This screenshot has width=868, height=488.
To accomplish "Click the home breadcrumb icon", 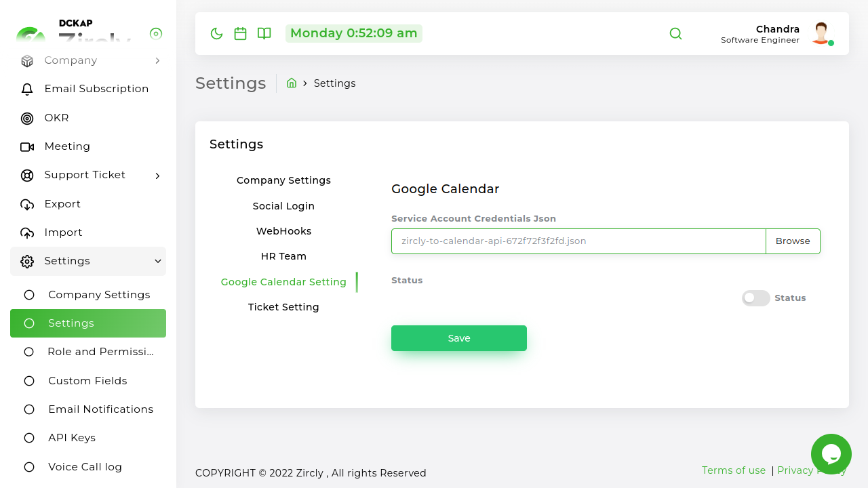I will pyautogui.click(x=292, y=83).
